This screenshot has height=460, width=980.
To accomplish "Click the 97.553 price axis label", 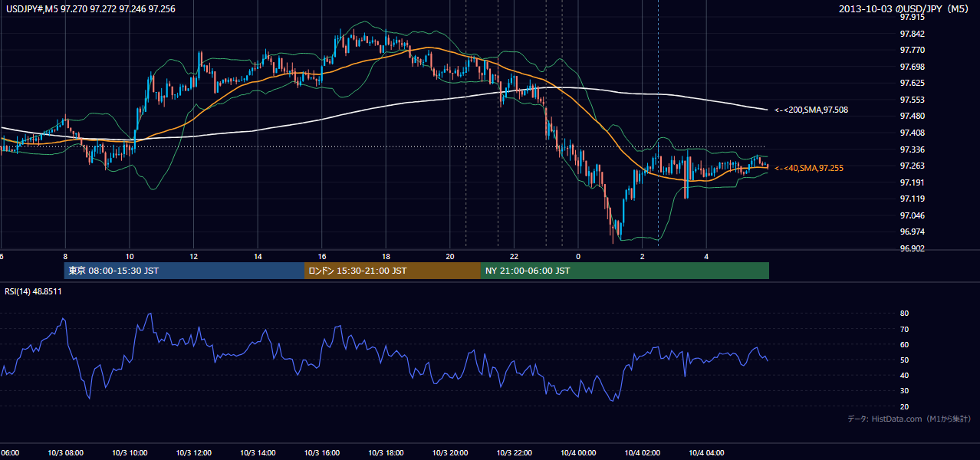I will click(x=913, y=100).
